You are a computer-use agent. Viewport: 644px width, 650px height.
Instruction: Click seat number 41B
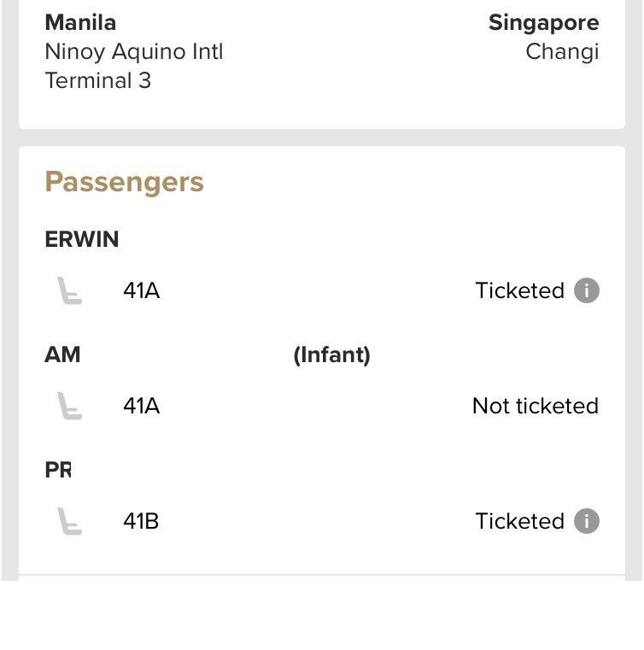click(x=141, y=521)
